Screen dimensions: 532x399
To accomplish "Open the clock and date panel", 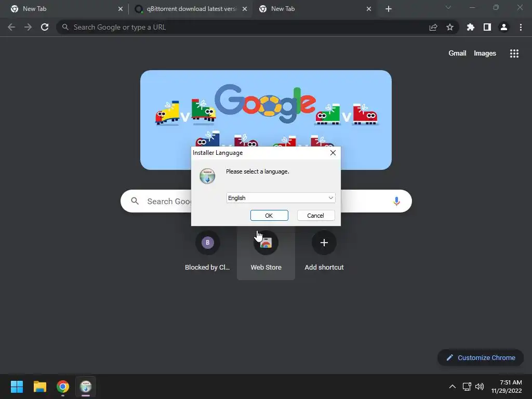I will click(x=507, y=387).
